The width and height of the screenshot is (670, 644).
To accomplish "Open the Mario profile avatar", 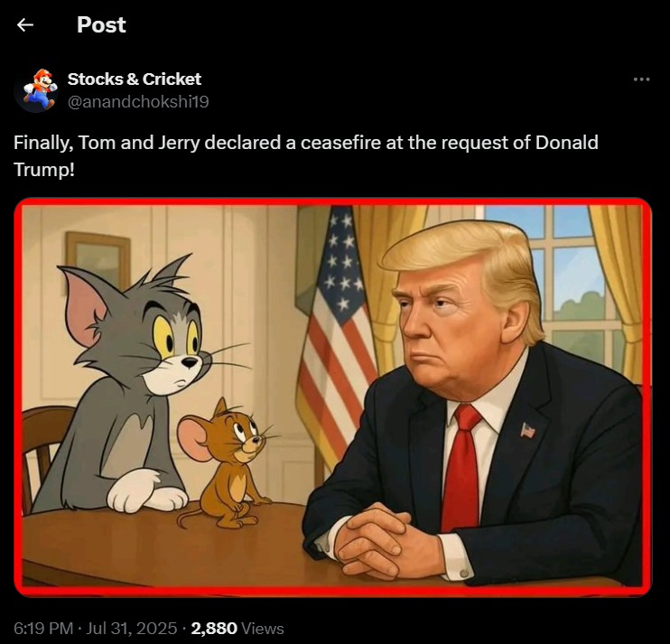I will [x=36, y=90].
